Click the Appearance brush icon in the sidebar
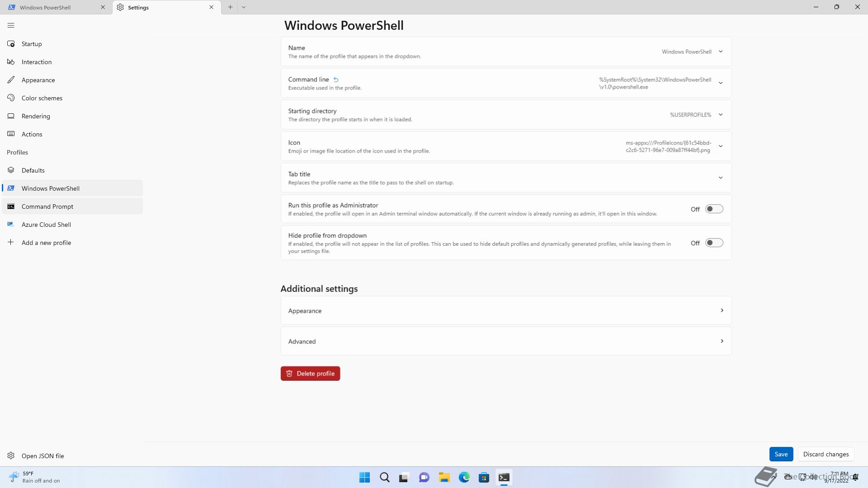The width and height of the screenshot is (868, 488). pyautogui.click(x=11, y=80)
